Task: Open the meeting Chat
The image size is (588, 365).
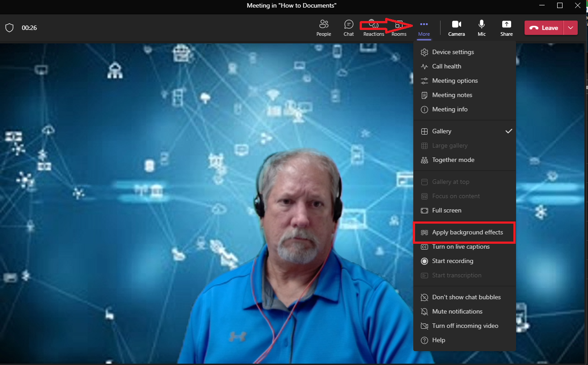Action: [x=349, y=28]
